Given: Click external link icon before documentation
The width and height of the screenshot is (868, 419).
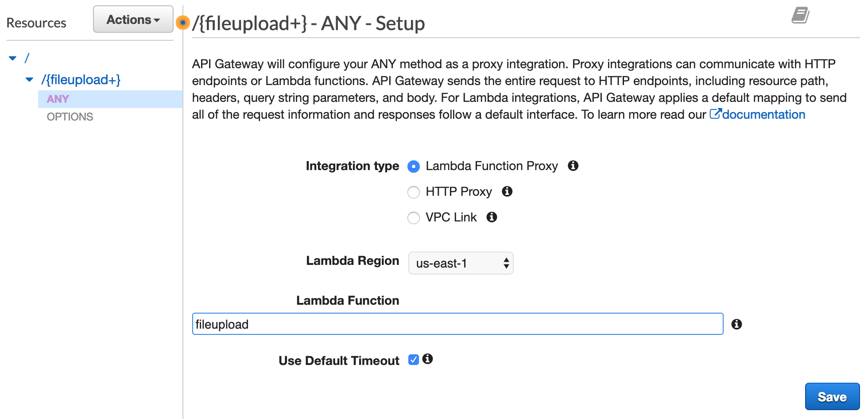Looking at the screenshot, I should point(715,114).
